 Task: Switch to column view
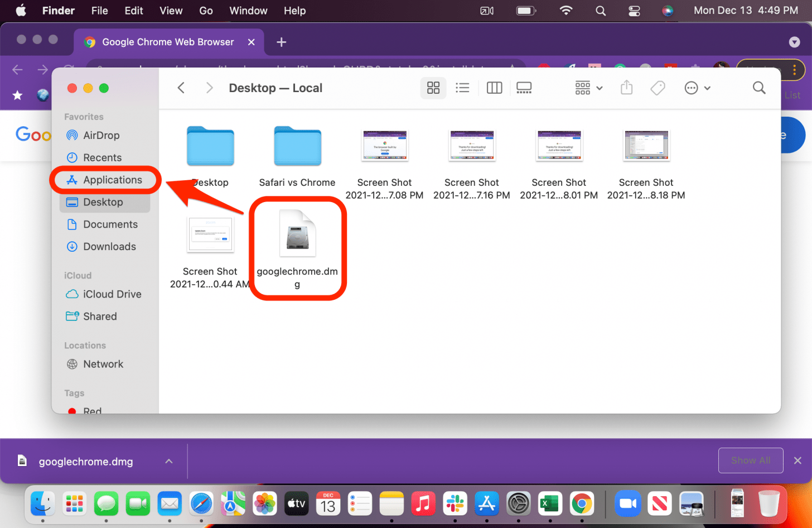point(494,88)
